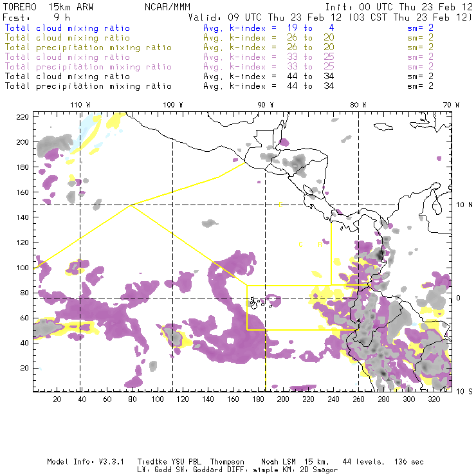Click the "110 W" longitude label
The image size is (476, 476).
click(x=80, y=105)
